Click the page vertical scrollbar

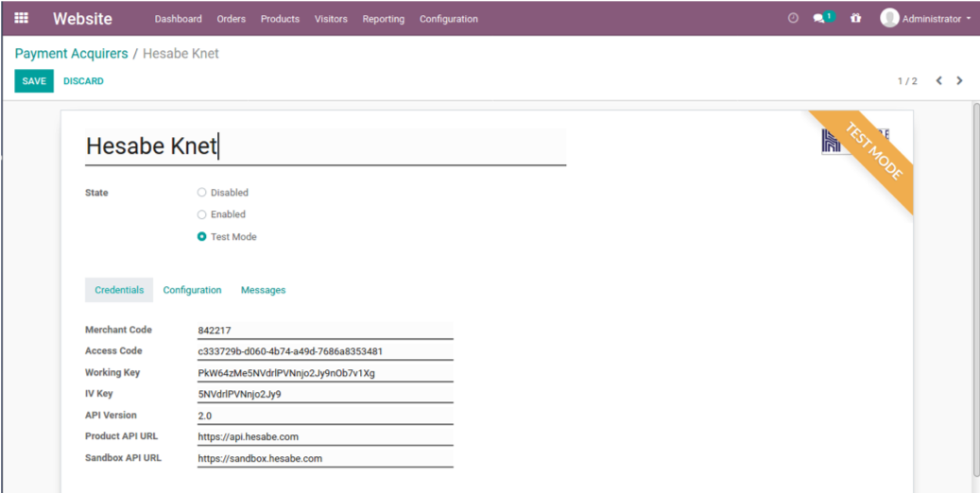[x=975, y=283]
